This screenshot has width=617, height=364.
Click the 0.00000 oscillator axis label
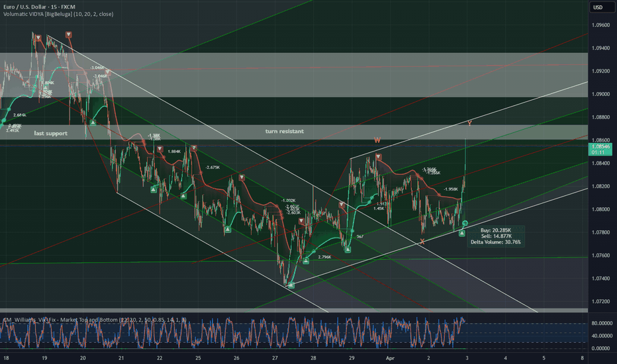[x=602, y=348]
